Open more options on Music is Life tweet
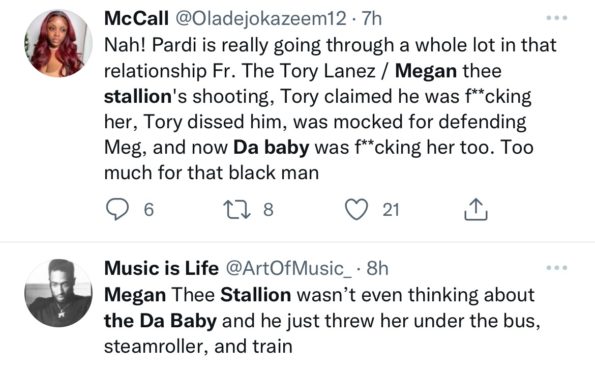The height and width of the screenshot is (368, 595). click(x=557, y=268)
